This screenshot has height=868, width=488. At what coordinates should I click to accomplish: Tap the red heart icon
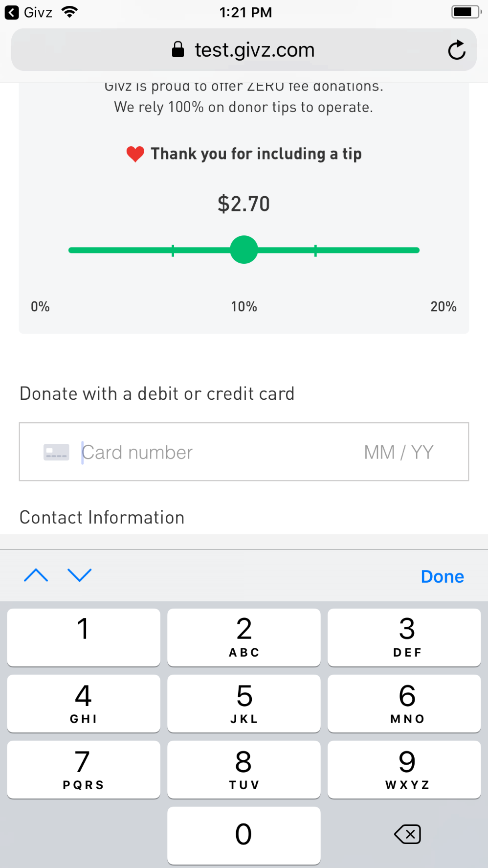click(135, 154)
